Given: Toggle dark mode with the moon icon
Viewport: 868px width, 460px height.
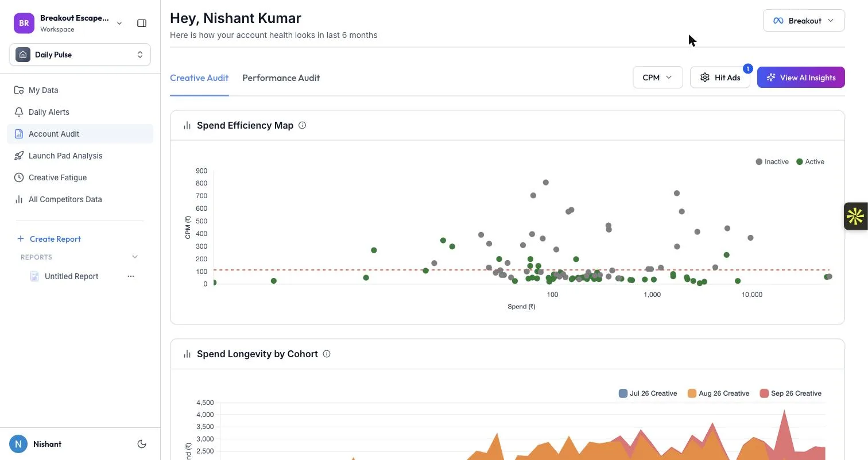Looking at the screenshot, I should click(142, 444).
